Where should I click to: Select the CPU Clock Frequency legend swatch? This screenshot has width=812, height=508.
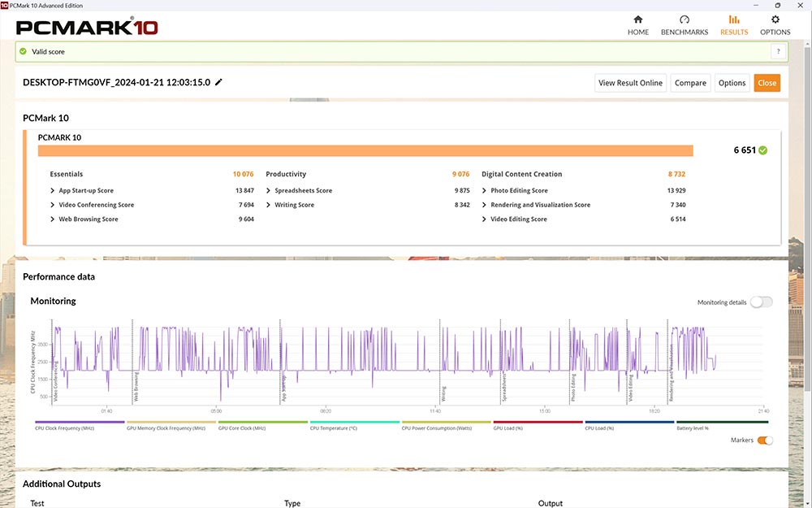80,422
